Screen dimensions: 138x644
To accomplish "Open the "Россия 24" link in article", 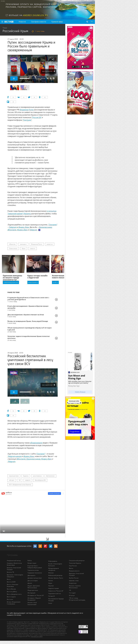I will [x=37, y=117].
